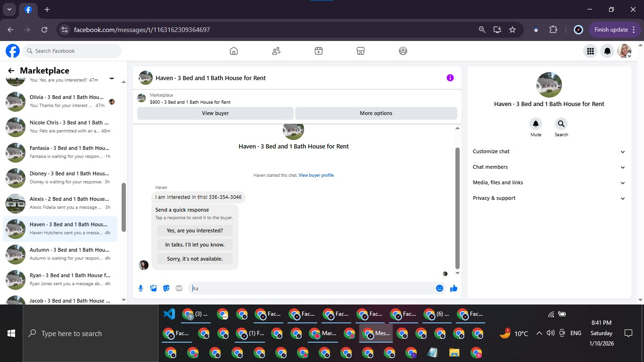
Task: Search within the conversation
Action: click(x=561, y=124)
